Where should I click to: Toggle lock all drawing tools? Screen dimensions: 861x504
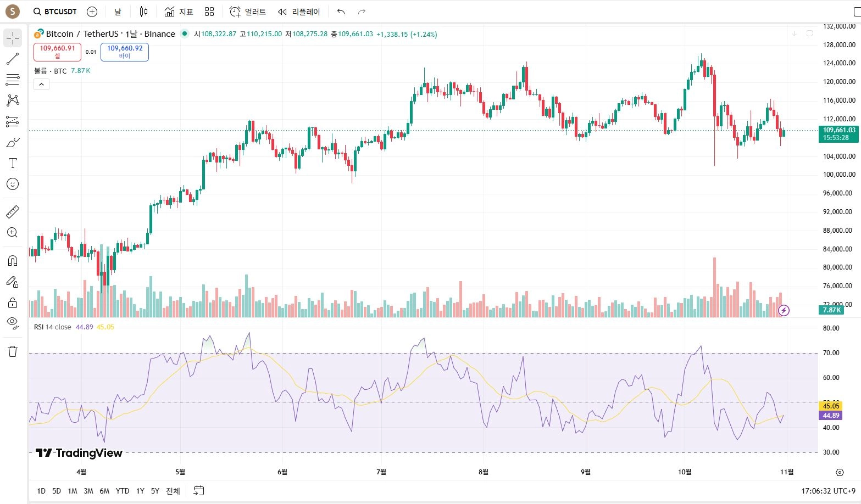(13, 303)
